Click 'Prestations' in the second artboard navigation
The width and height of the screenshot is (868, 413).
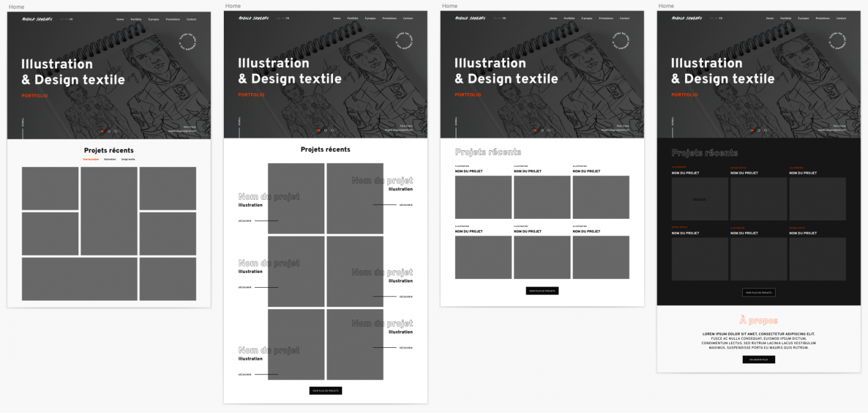click(x=389, y=19)
